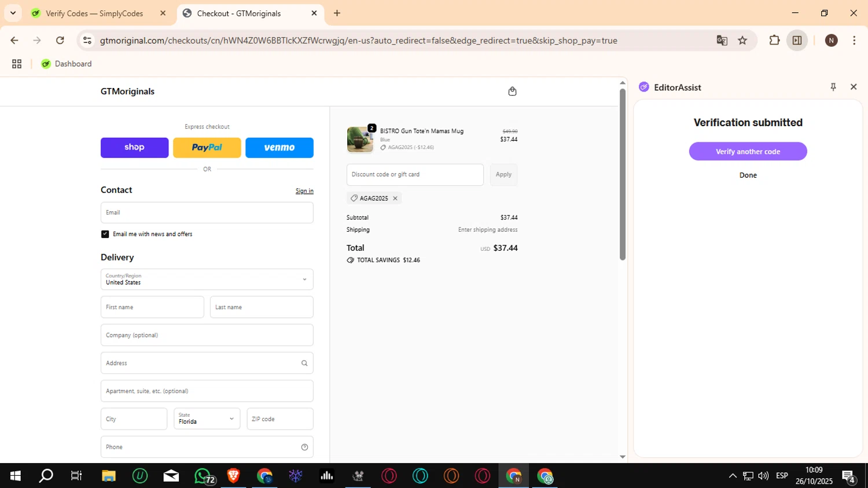Focus the Company (optional) field
This screenshot has height=488, width=868.
click(207, 335)
